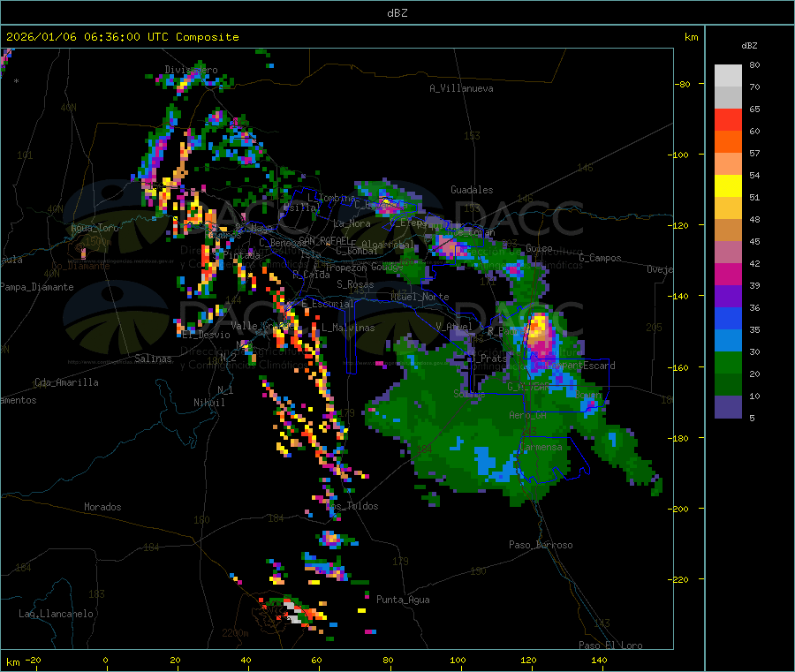Click the 'Nihuil' place label
Viewport: 795px width, 672px height.
tap(209, 403)
